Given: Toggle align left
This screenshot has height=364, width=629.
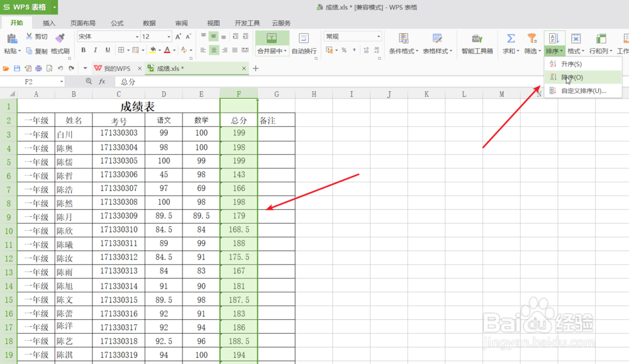Looking at the screenshot, I should (x=203, y=50).
